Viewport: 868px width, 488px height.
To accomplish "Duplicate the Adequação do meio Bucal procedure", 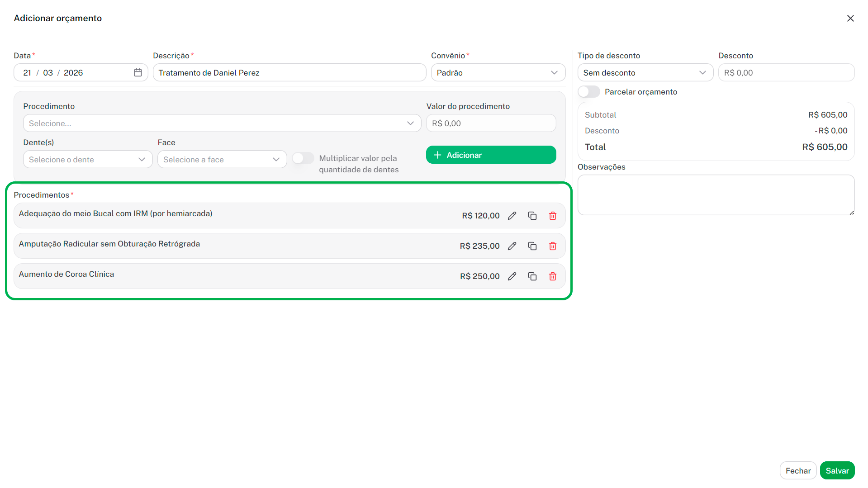I will [x=532, y=216].
